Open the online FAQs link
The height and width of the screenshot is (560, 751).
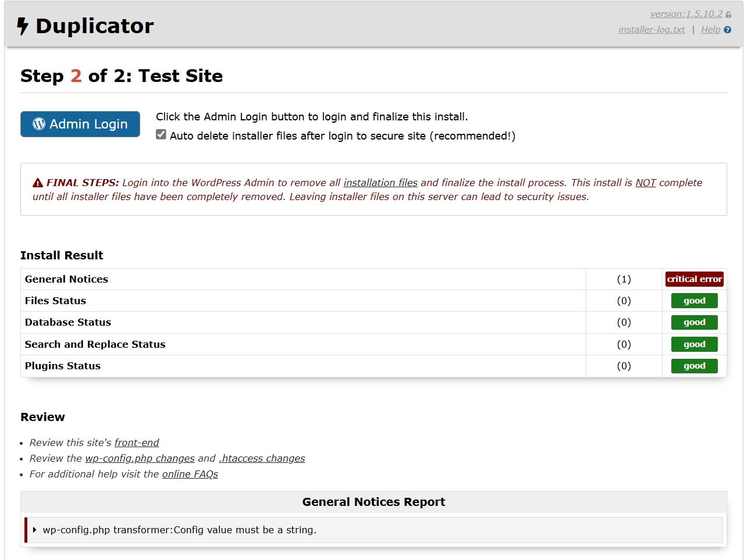click(190, 474)
